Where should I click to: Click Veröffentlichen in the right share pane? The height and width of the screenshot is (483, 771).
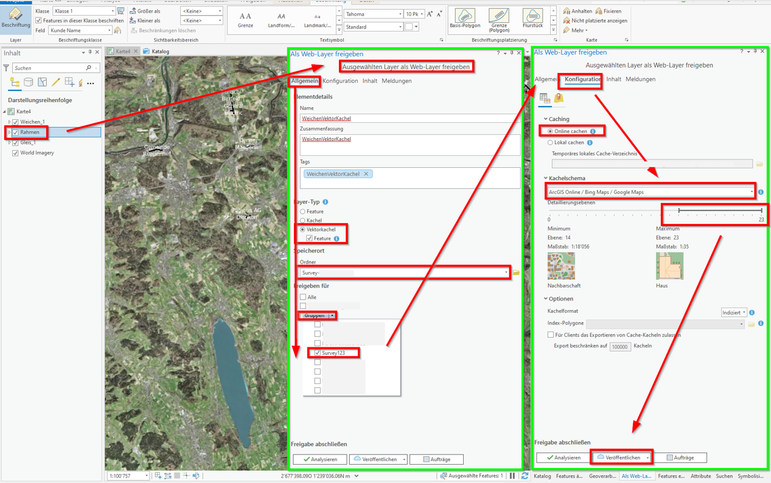click(623, 457)
